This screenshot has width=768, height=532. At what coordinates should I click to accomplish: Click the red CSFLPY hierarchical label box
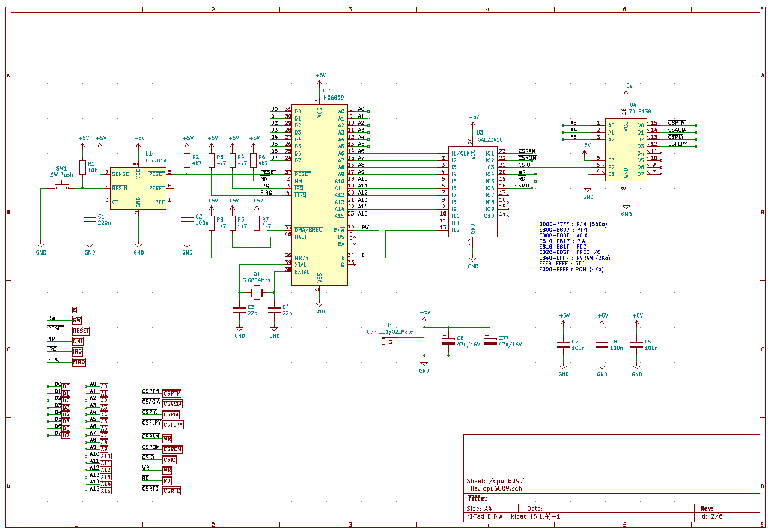[173, 425]
